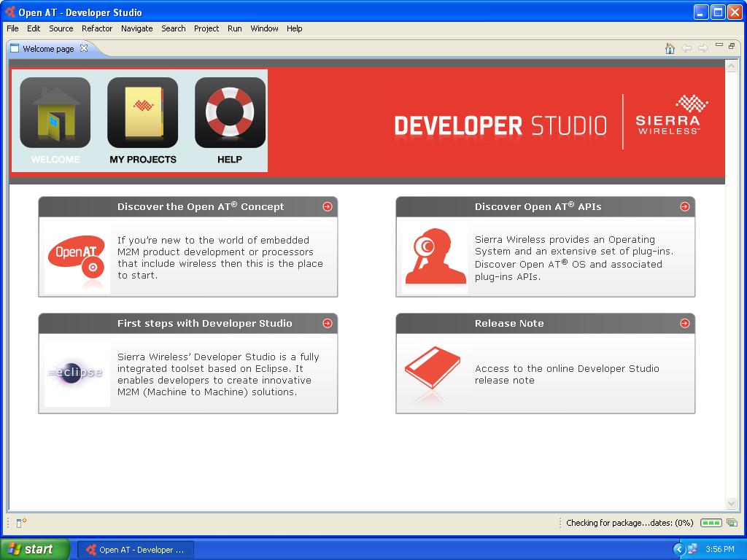The height and width of the screenshot is (560, 747).
Task: Click the MY PROJECTS label
Action: [143, 160]
